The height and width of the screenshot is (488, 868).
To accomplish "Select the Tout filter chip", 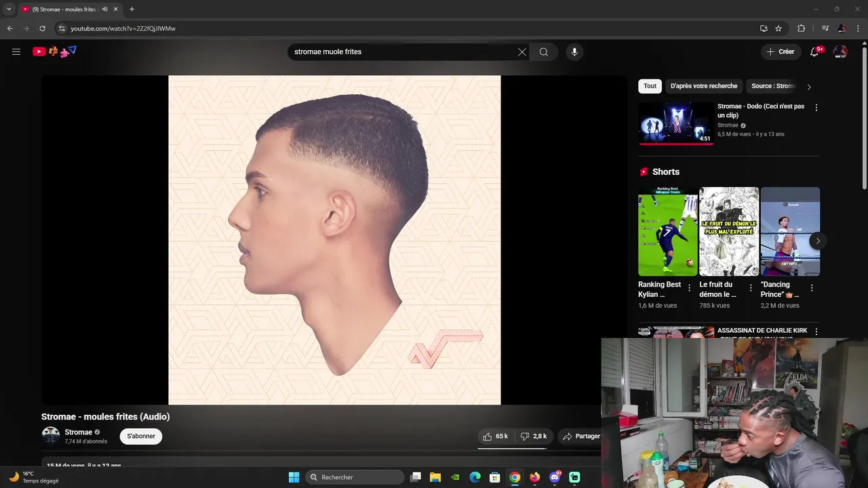I will (x=650, y=86).
